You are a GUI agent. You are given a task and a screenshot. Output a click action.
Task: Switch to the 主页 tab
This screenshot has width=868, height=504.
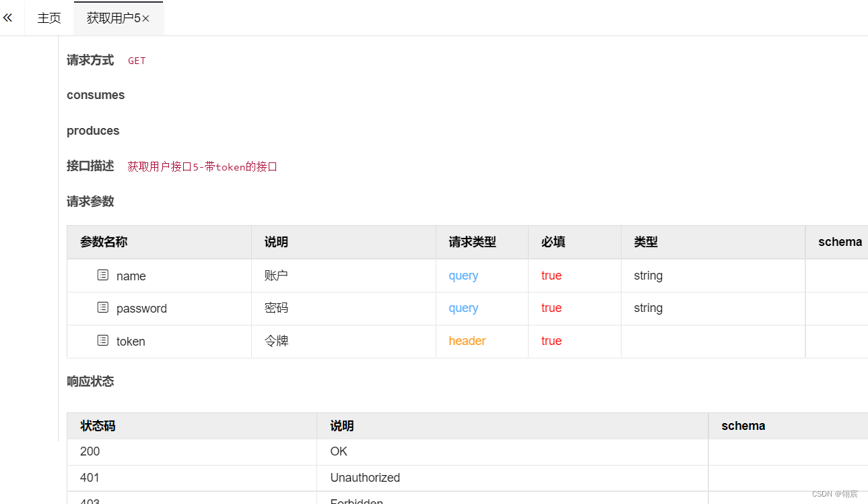(49, 18)
